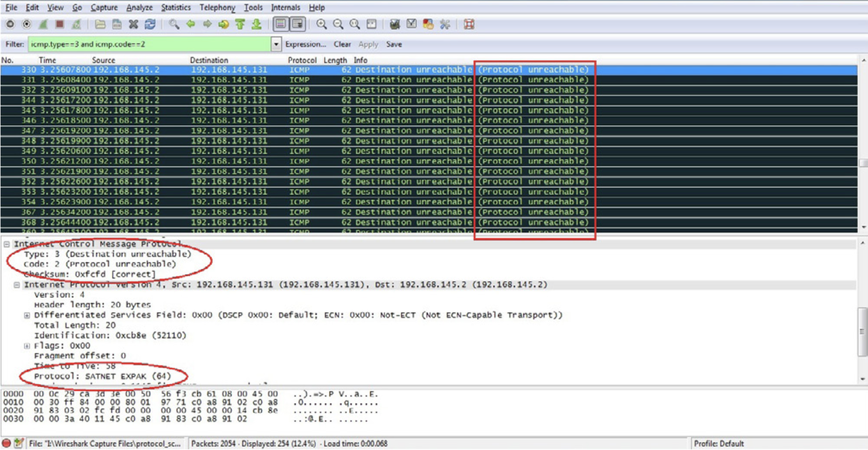Open the Statistics menu
Image resolution: width=868 pixels, height=450 pixels.
coord(176,7)
